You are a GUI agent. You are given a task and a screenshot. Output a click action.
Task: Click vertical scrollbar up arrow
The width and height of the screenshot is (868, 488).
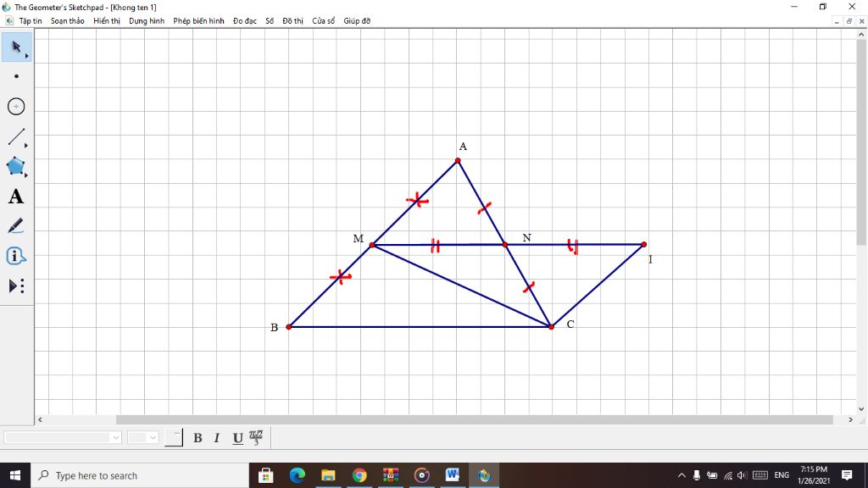click(861, 34)
